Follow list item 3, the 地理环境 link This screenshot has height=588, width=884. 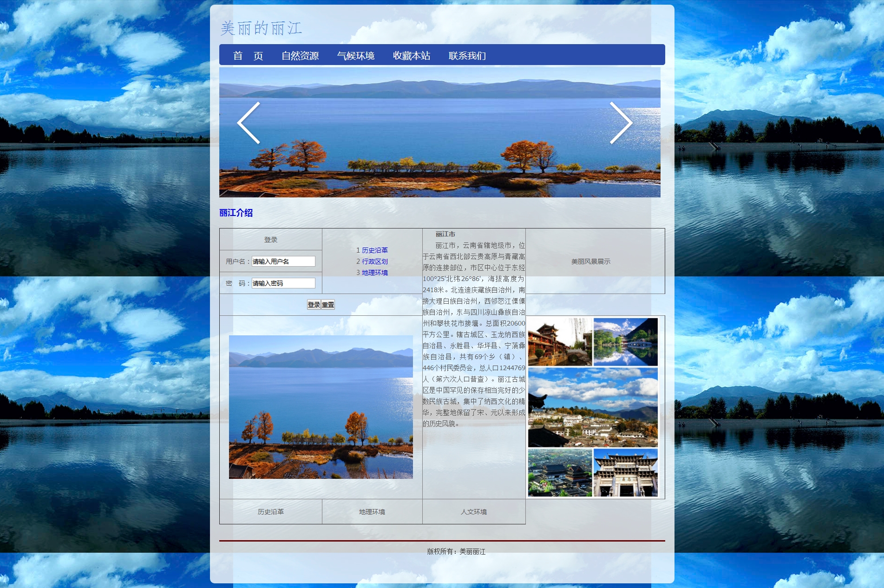click(374, 273)
